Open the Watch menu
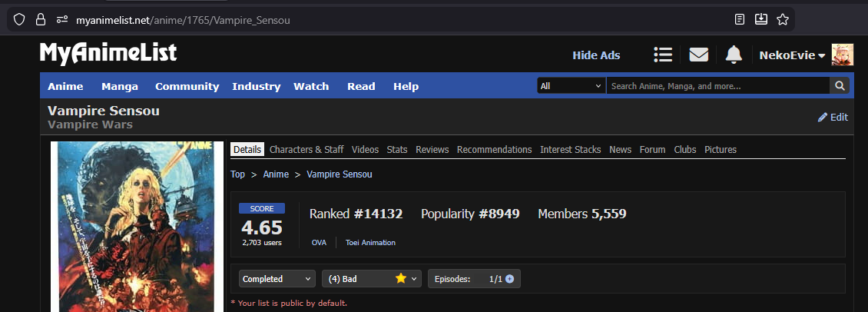This screenshot has width=868, height=312. [x=311, y=86]
